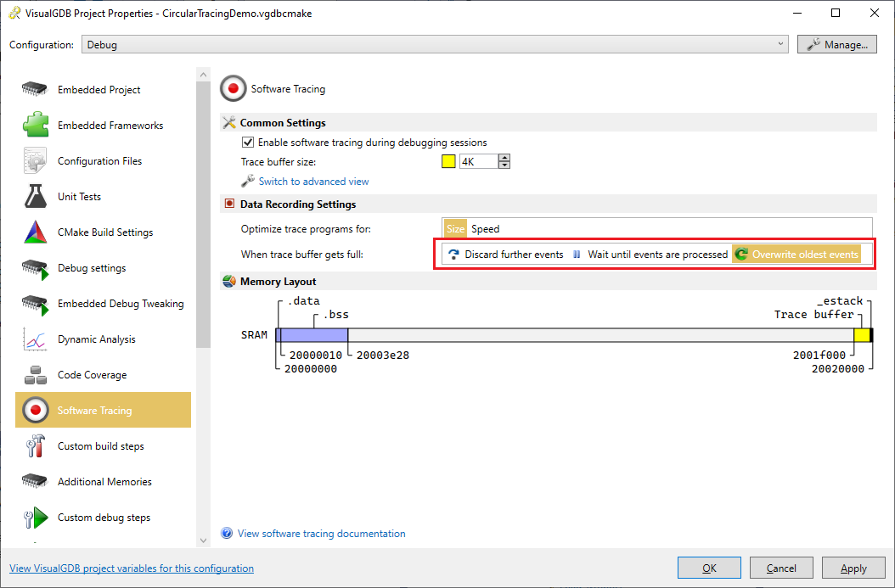Select Speed optimization for trace programs

485,229
